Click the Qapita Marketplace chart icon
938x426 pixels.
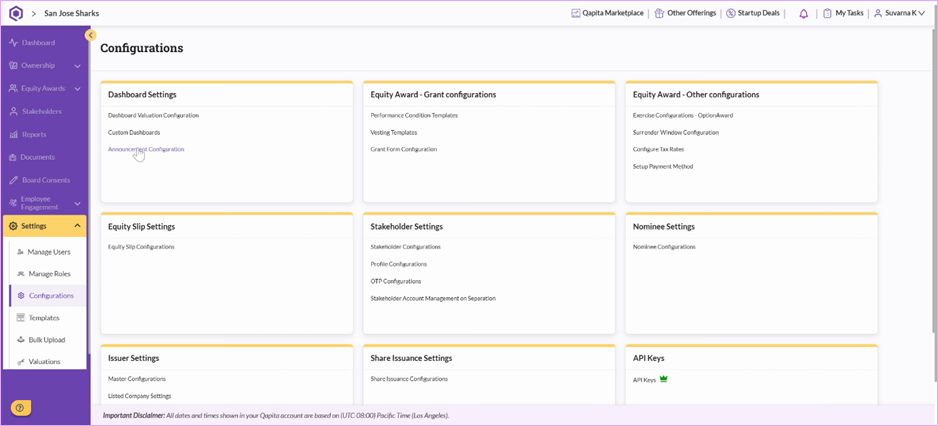tap(575, 13)
